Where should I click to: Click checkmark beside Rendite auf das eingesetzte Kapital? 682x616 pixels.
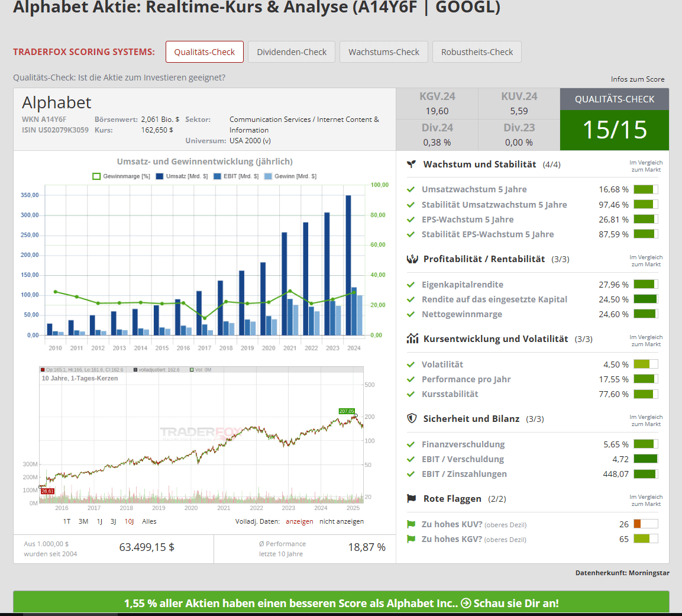coord(411,300)
